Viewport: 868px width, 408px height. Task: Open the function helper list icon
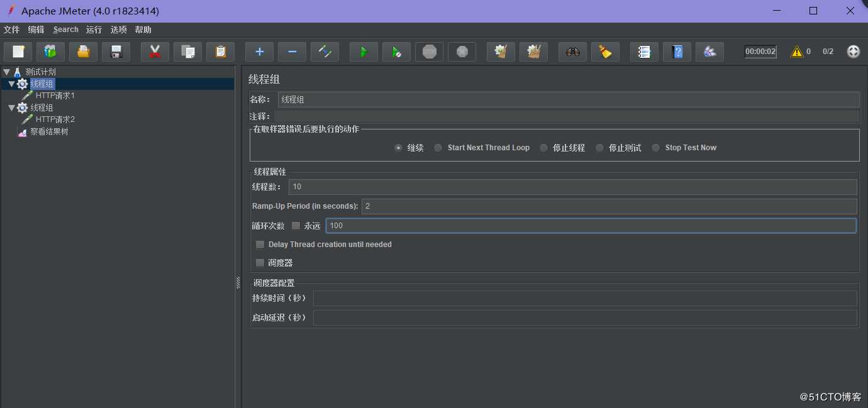coord(644,52)
